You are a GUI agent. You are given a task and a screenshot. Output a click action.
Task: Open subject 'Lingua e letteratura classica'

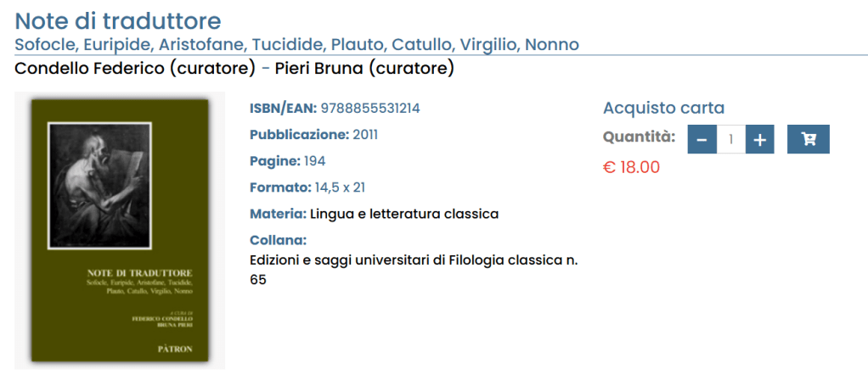404,214
